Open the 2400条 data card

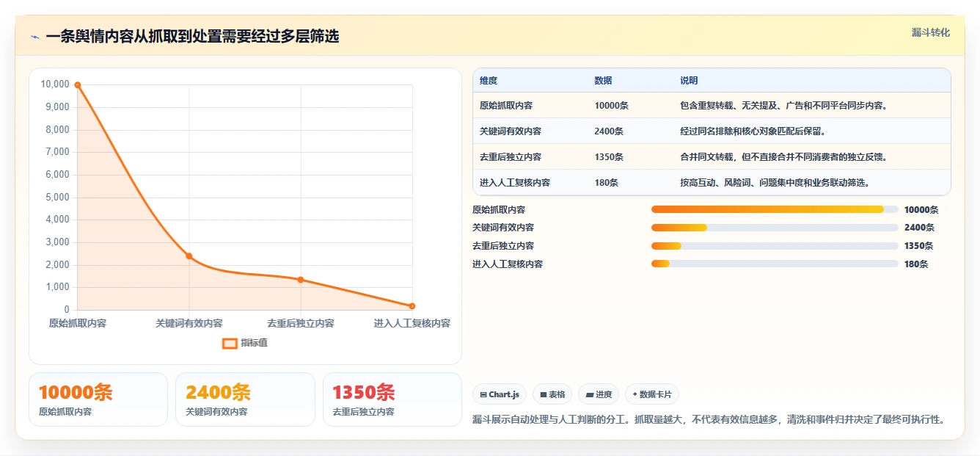[245, 399]
